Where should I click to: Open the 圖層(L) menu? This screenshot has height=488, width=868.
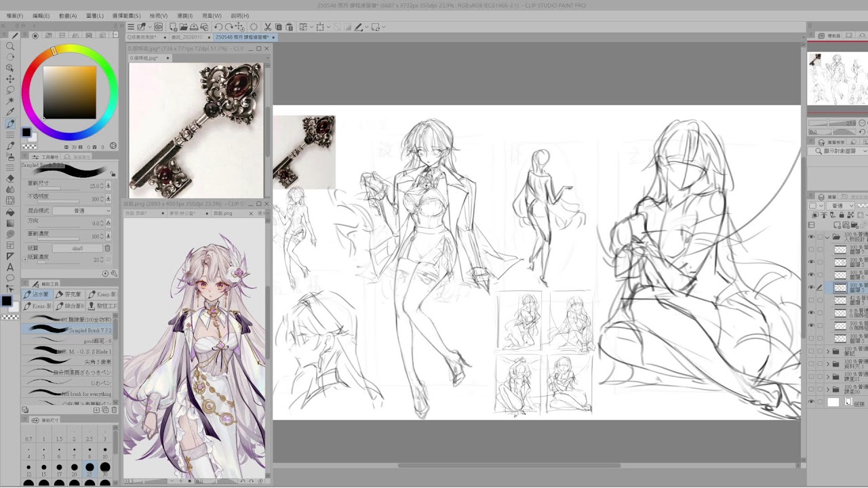pos(95,16)
